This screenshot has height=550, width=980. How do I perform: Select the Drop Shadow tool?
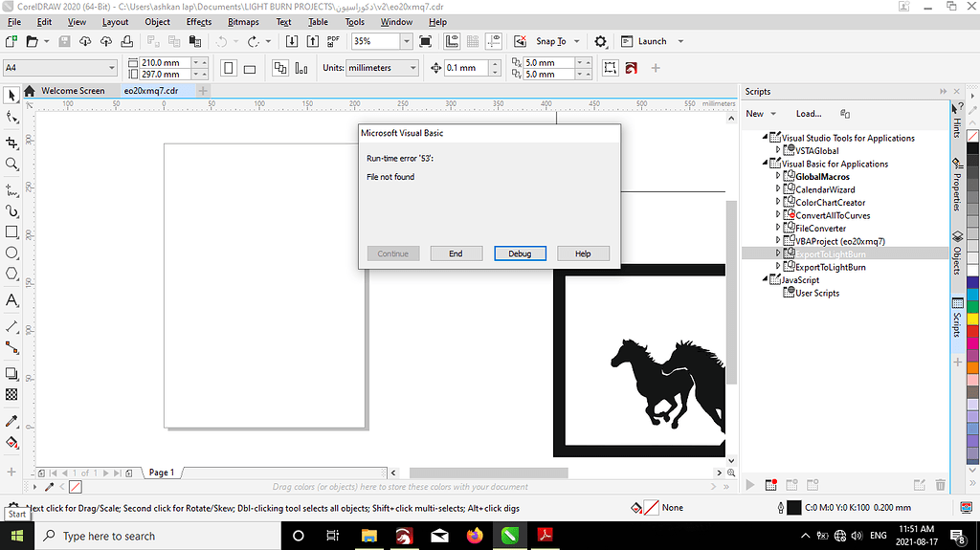click(11, 373)
